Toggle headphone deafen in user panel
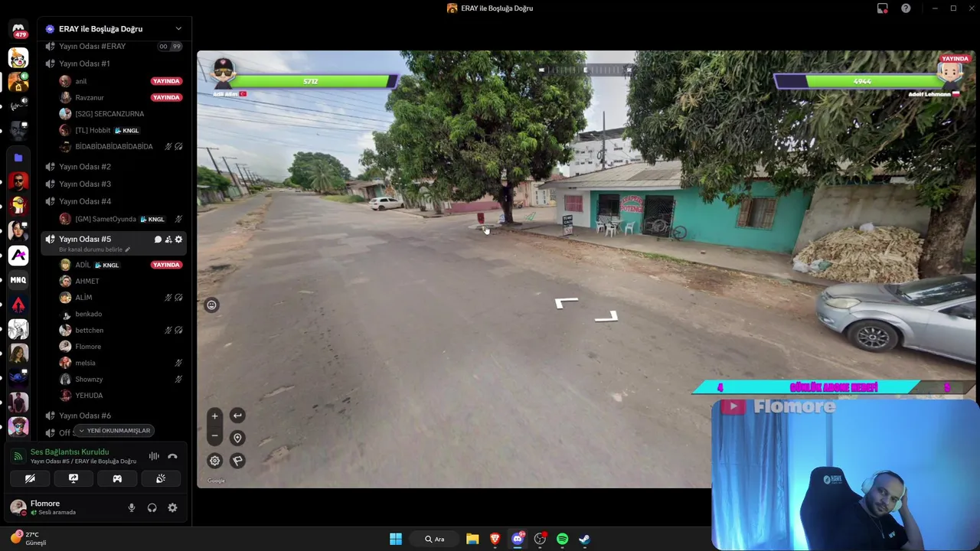This screenshot has height=551, width=980. click(x=152, y=507)
